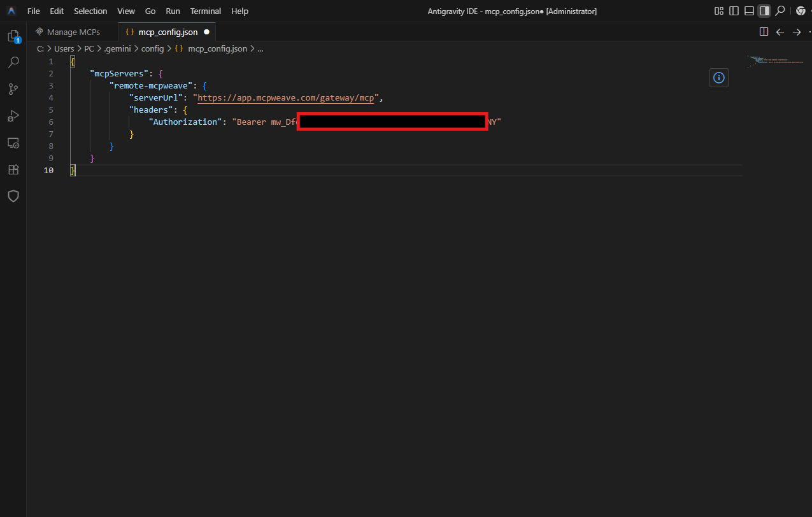The width and height of the screenshot is (812, 517).
Task: Select the mcp_config.json tab
Action: point(167,32)
